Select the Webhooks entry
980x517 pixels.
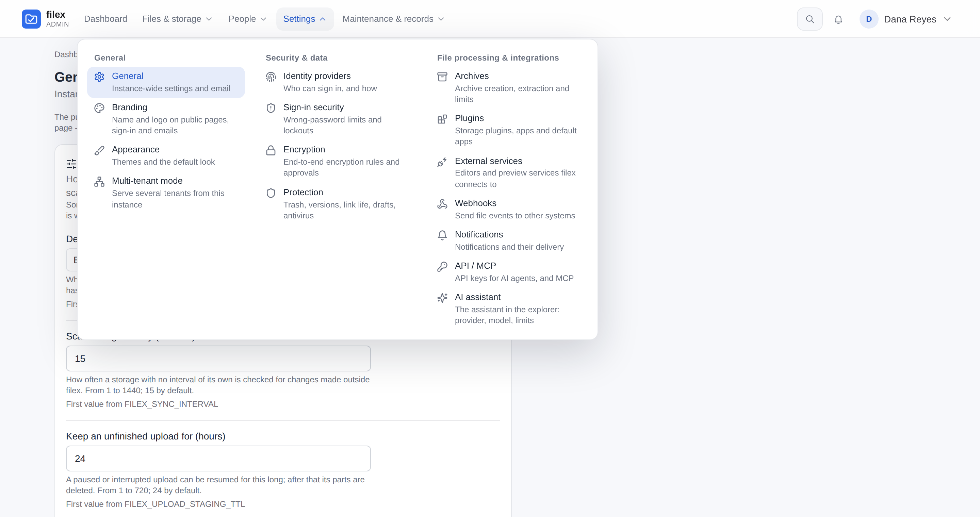tap(509, 210)
